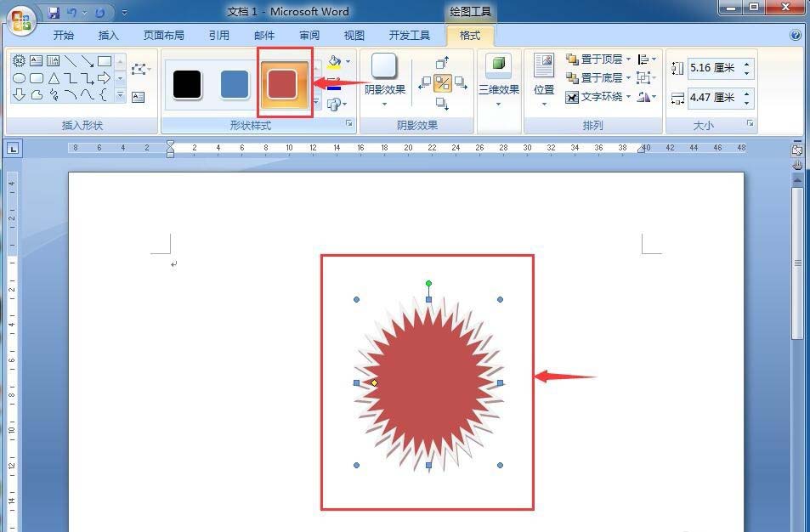This screenshot has height=532, width=810.
Task: Click the Office button logo
Action: point(20,21)
